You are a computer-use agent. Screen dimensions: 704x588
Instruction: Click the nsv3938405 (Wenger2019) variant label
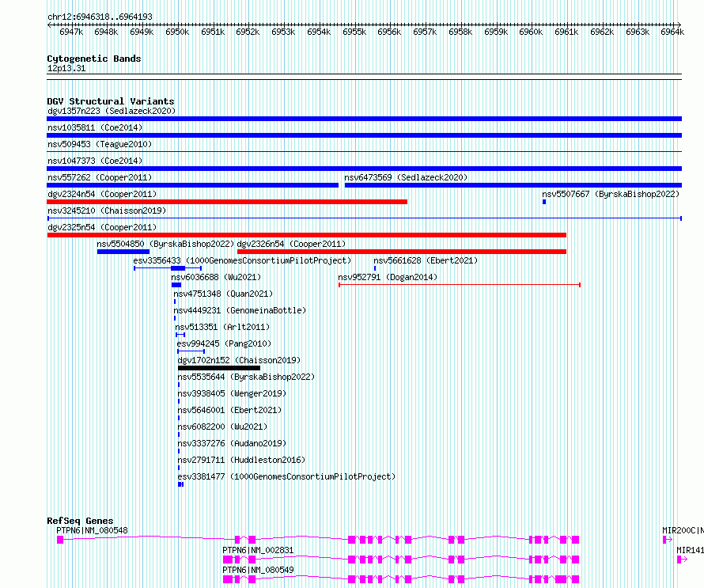[x=232, y=393]
